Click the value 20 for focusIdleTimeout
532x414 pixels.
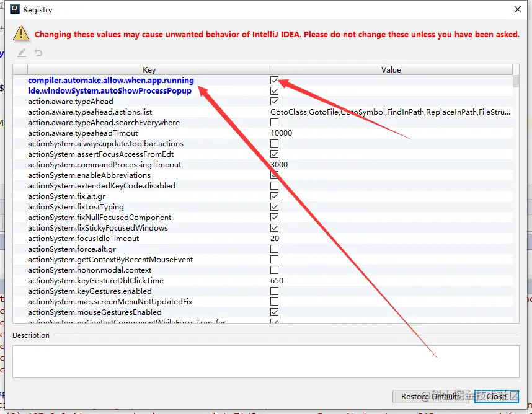click(x=275, y=239)
